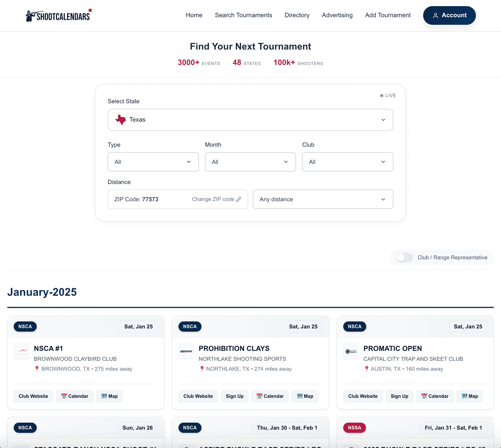The width and height of the screenshot is (501, 448).
Task: Click the "Sun, Jan 26" date label
Action: [x=138, y=428]
